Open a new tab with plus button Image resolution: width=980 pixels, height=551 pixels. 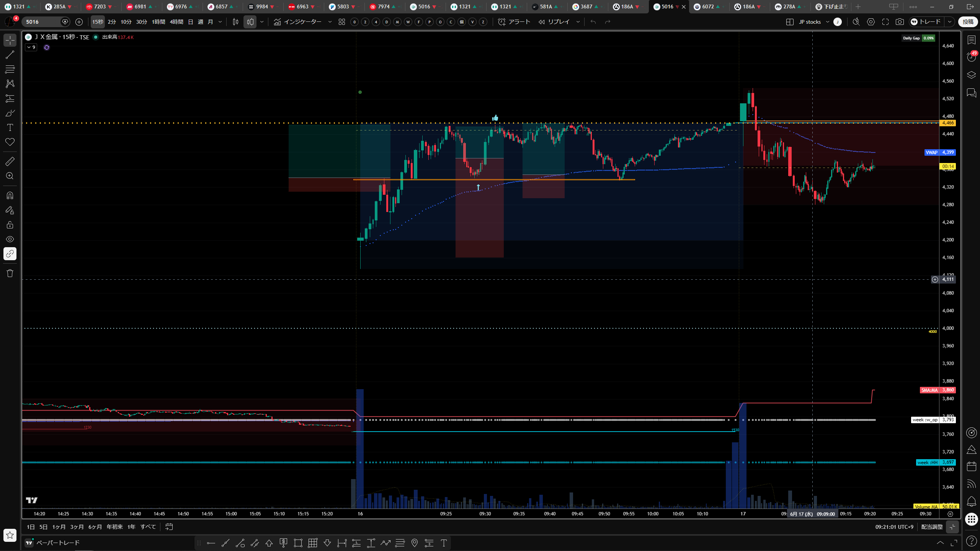tap(858, 7)
